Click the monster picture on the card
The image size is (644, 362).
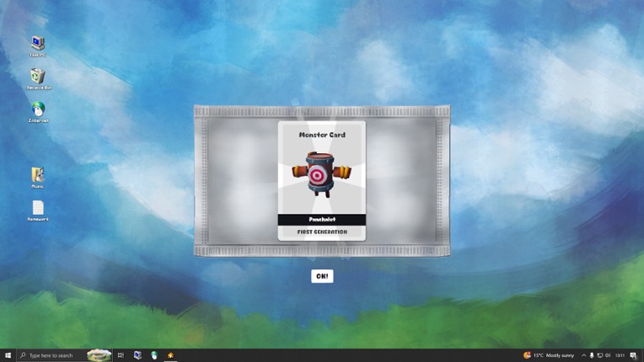point(320,174)
